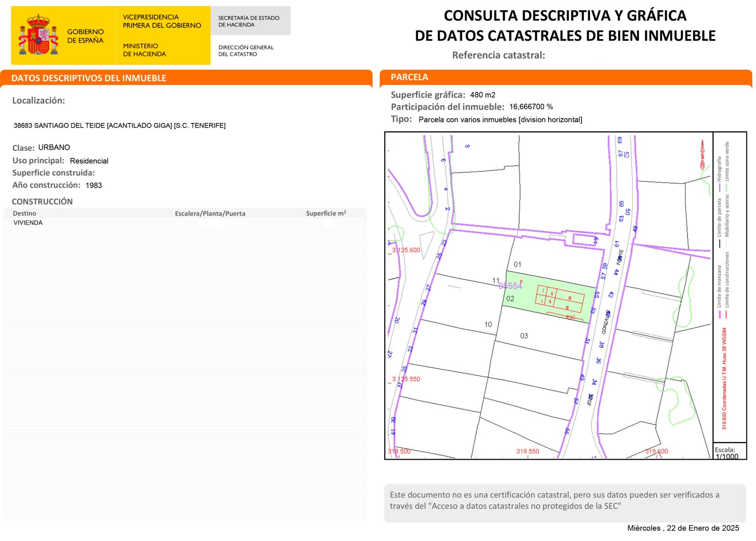This screenshot has height=541, width=756.
Task: Click the 'Residencial' main use value
Action: click(89, 161)
